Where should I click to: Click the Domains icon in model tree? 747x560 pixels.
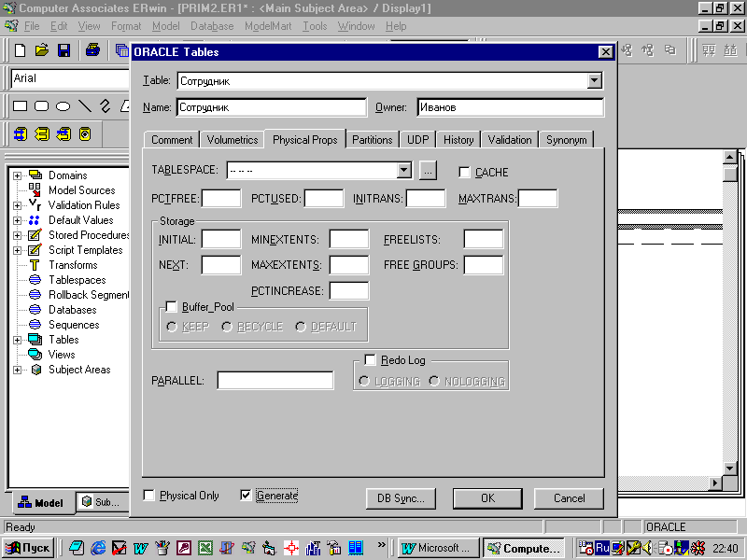click(35, 175)
